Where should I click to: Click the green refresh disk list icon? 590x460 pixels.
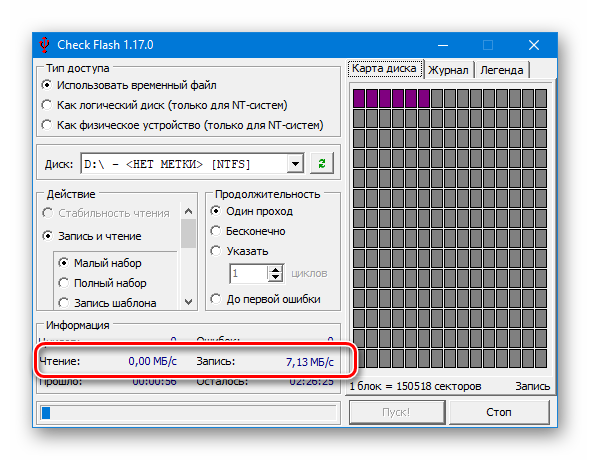click(321, 164)
